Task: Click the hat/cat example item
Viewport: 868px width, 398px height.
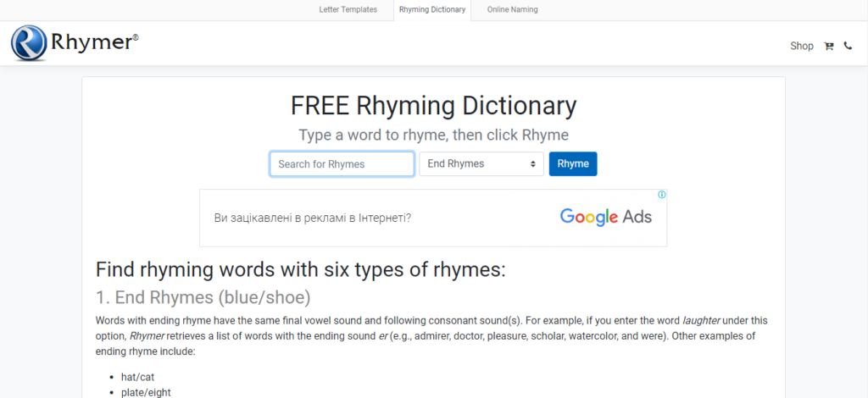Action: tap(139, 376)
